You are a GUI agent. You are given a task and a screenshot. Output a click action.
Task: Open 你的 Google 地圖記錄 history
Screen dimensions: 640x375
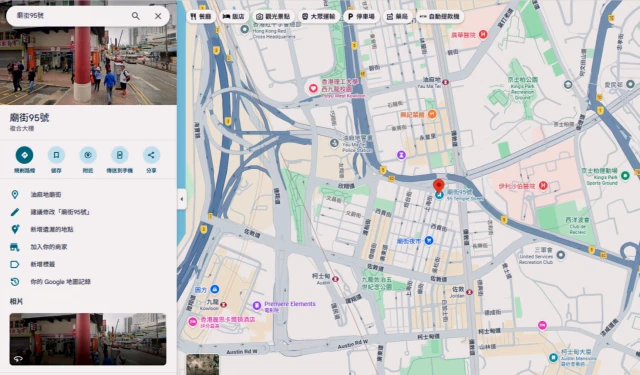pos(88,282)
